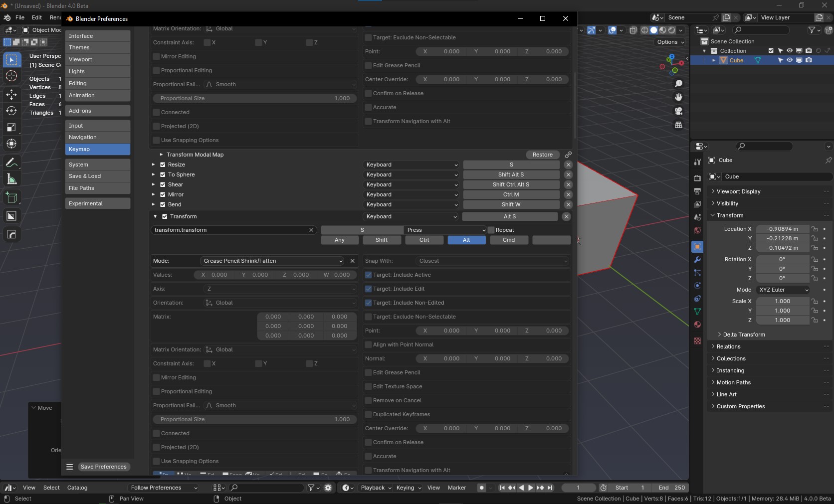Select the Rotate tool in the toolbar

[x=11, y=111]
